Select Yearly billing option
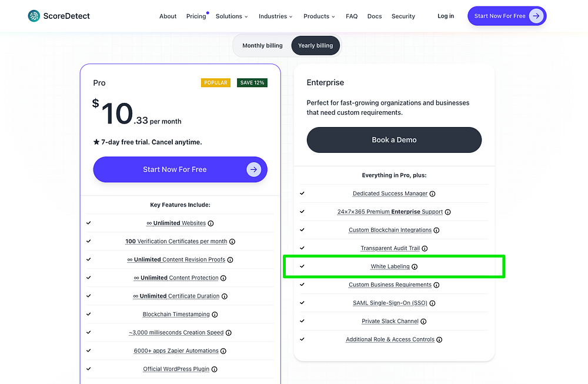The width and height of the screenshot is (588, 384). (315, 45)
